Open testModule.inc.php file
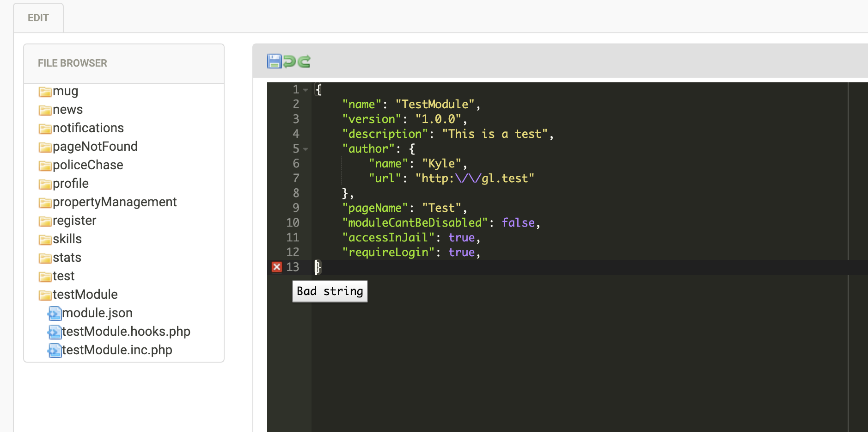Image resolution: width=868 pixels, height=432 pixels. [x=116, y=350]
